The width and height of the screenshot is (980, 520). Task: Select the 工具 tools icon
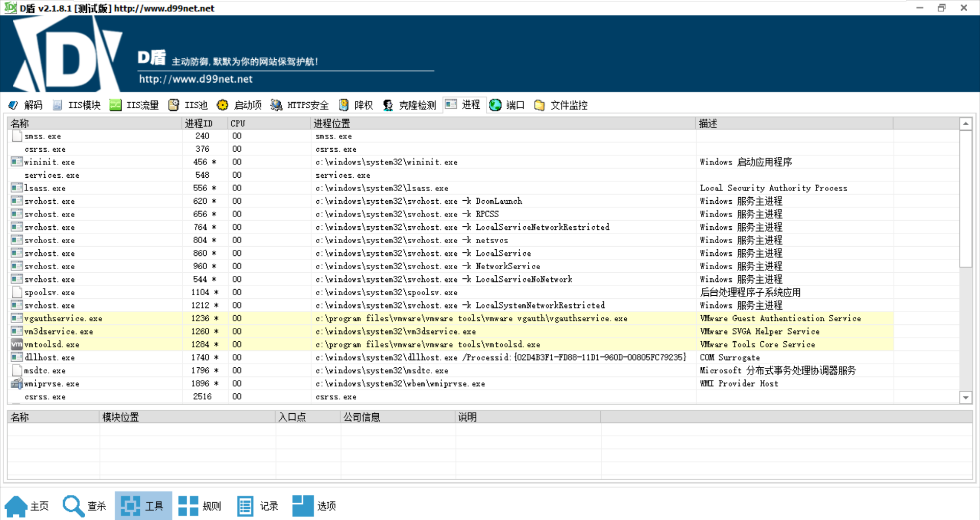[131, 506]
